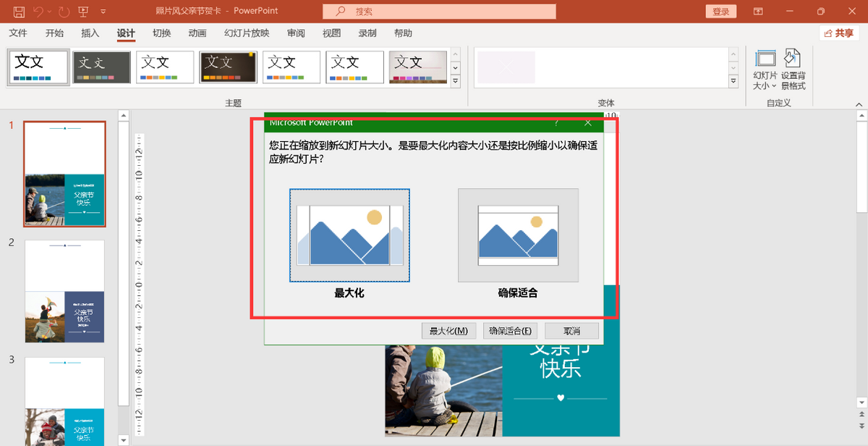This screenshot has height=446, width=868.
Task: Click the Redo icon
Action: click(63, 11)
